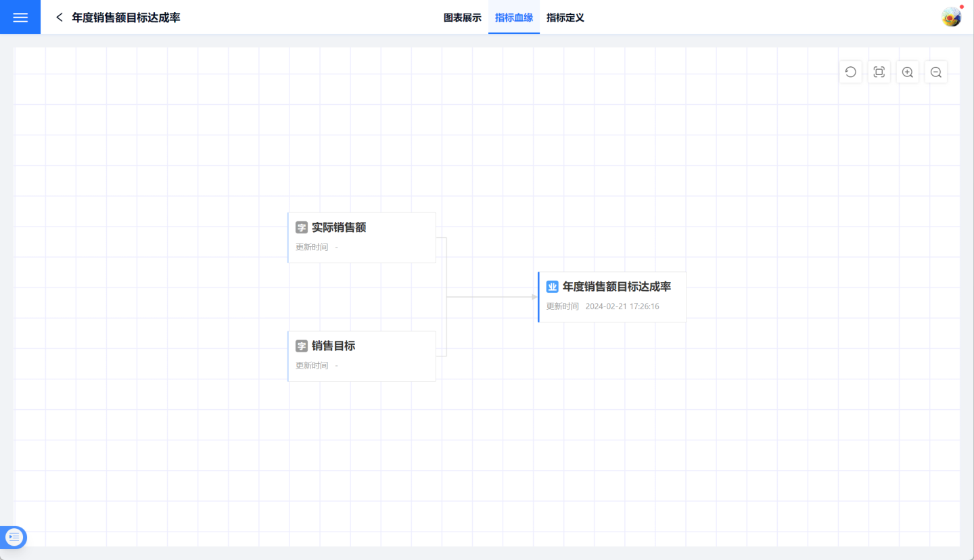Click the update time 2024-02-21 17:26:16
The image size is (974, 560).
(622, 306)
